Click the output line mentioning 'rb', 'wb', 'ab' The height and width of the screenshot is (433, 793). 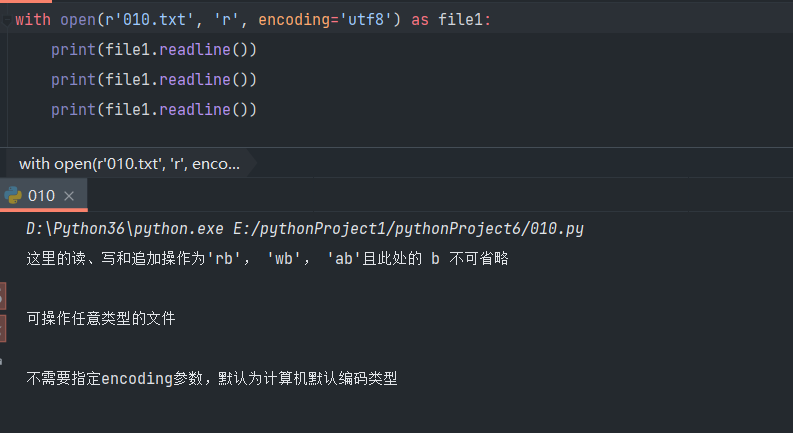point(268,259)
